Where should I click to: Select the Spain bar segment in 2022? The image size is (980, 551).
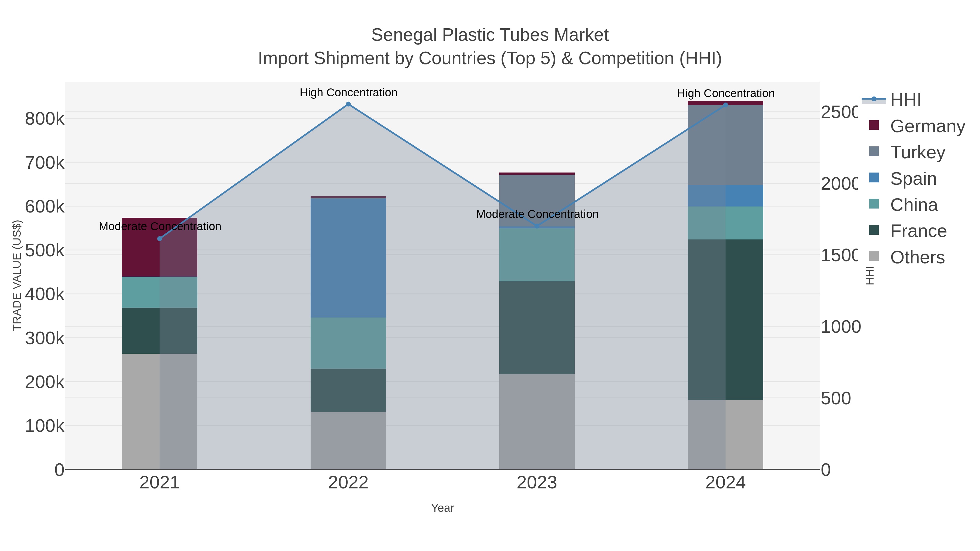click(348, 258)
